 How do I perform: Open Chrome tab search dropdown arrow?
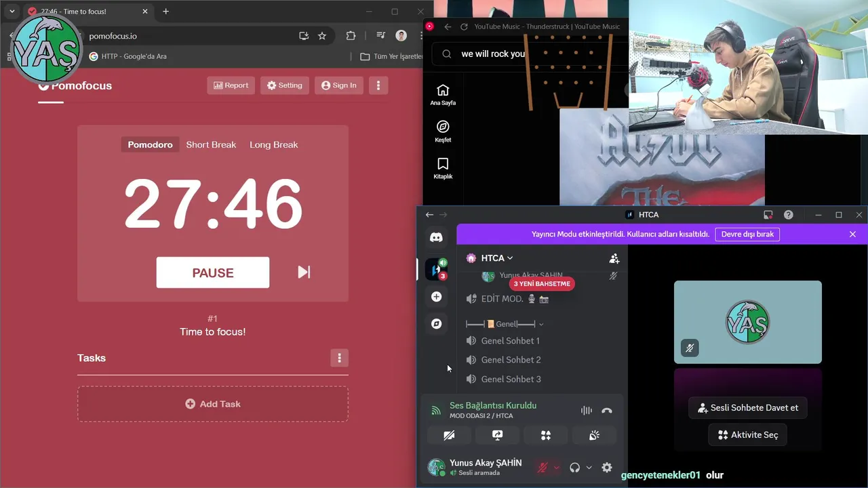click(12, 12)
